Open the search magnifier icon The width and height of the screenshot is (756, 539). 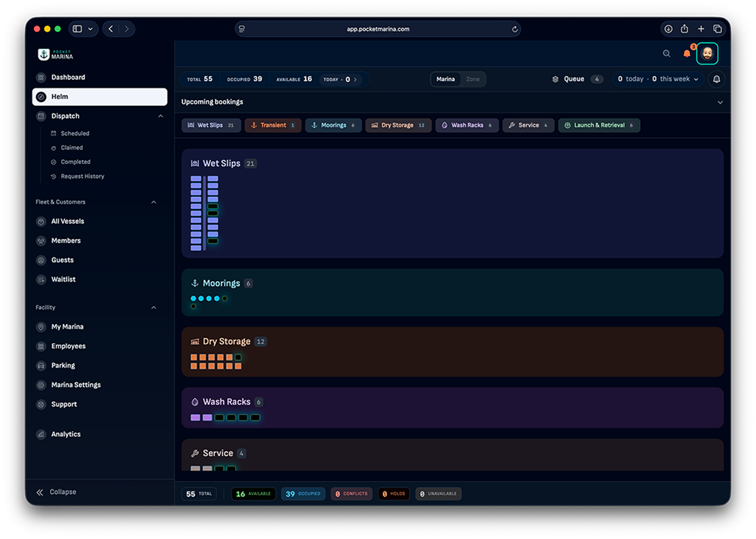pos(666,54)
